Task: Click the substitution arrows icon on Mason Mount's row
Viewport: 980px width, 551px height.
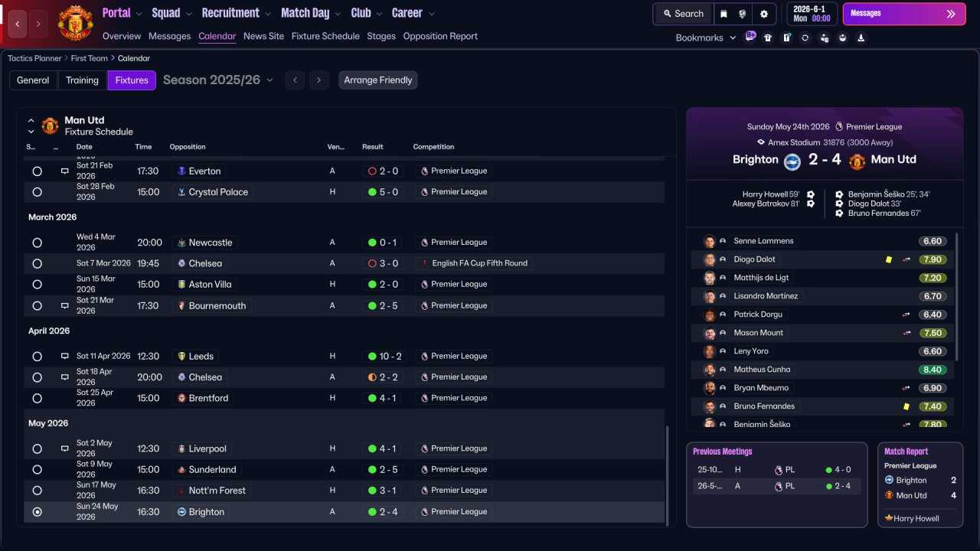Action: coord(907,333)
